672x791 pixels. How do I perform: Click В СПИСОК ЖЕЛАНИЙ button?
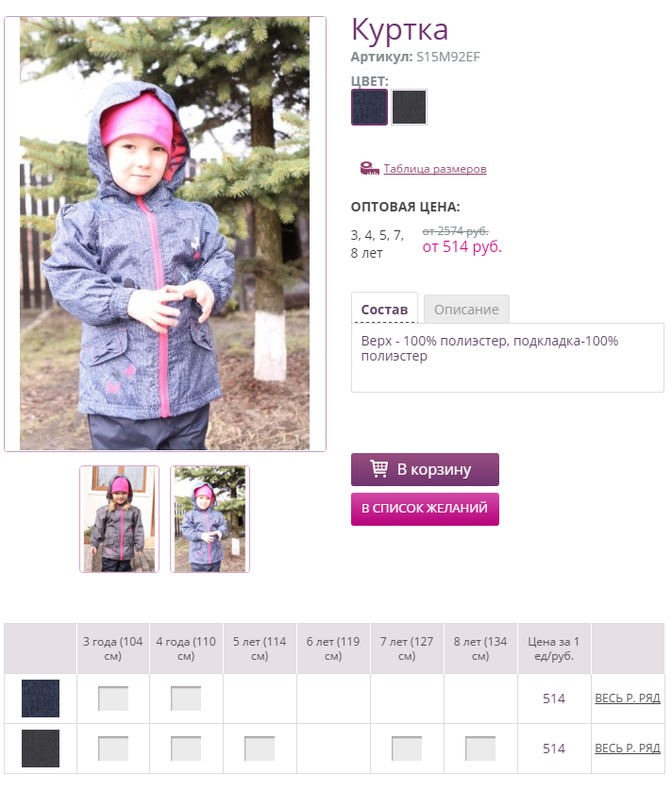point(425,509)
